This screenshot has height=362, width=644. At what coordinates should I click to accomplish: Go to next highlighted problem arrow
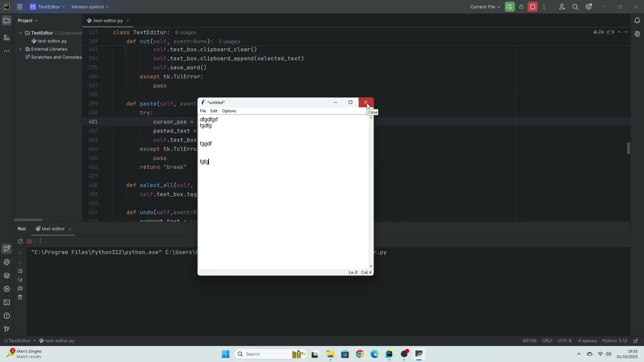[x=626, y=32]
